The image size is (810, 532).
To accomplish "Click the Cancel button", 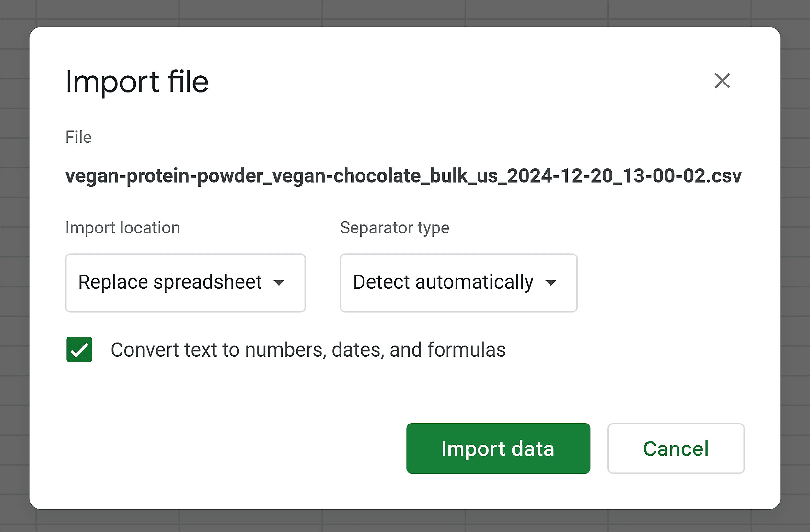I will 676,448.
